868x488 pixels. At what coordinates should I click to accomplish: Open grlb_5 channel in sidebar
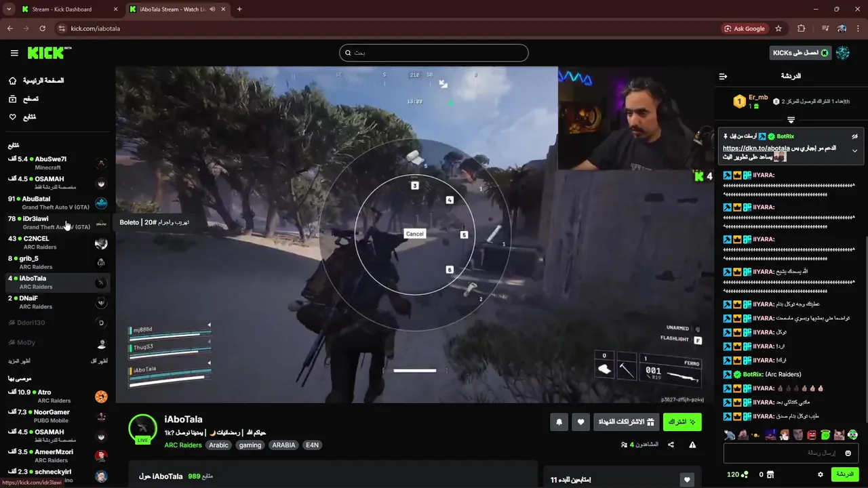click(x=58, y=262)
